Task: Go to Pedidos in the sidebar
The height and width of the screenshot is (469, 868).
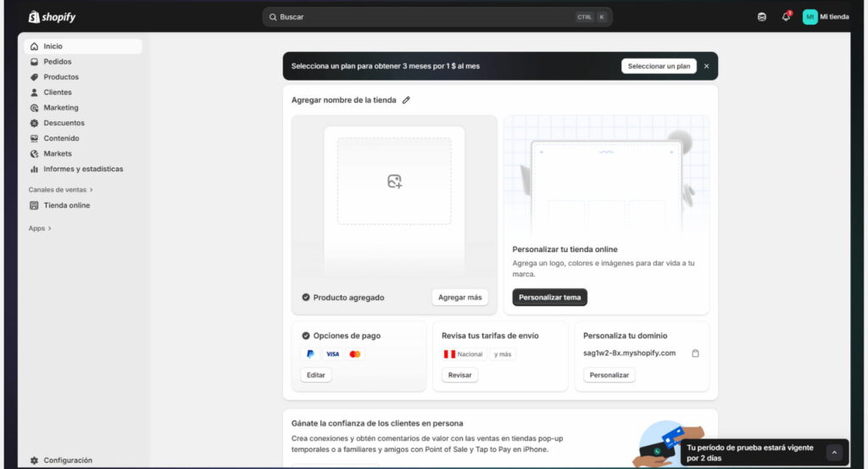Action: pyautogui.click(x=58, y=62)
